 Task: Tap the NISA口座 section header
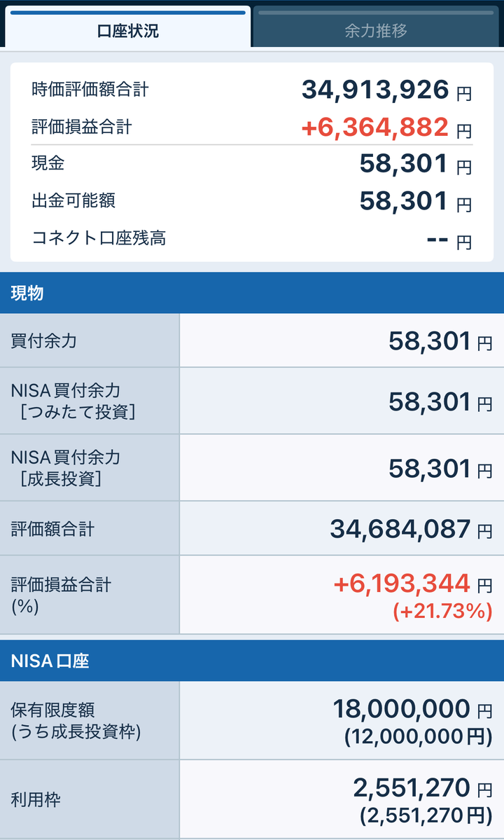252,661
